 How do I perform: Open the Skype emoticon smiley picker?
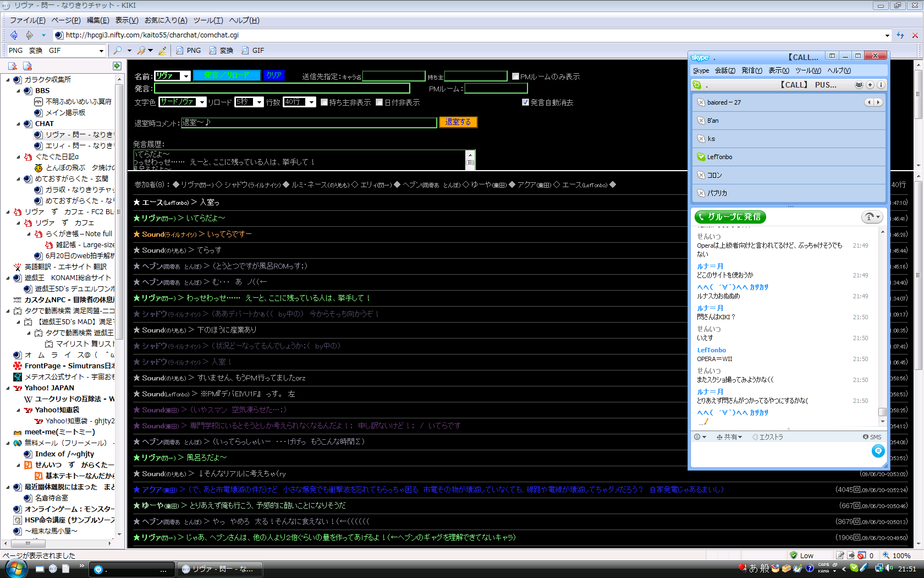click(x=700, y=437)
